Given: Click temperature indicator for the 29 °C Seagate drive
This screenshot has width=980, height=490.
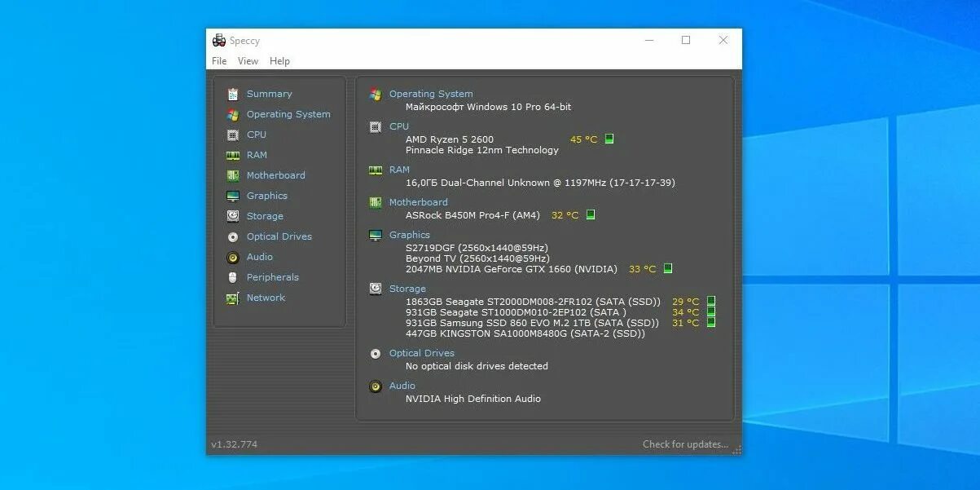Looking at the screenshot, I should pos(711,301).
